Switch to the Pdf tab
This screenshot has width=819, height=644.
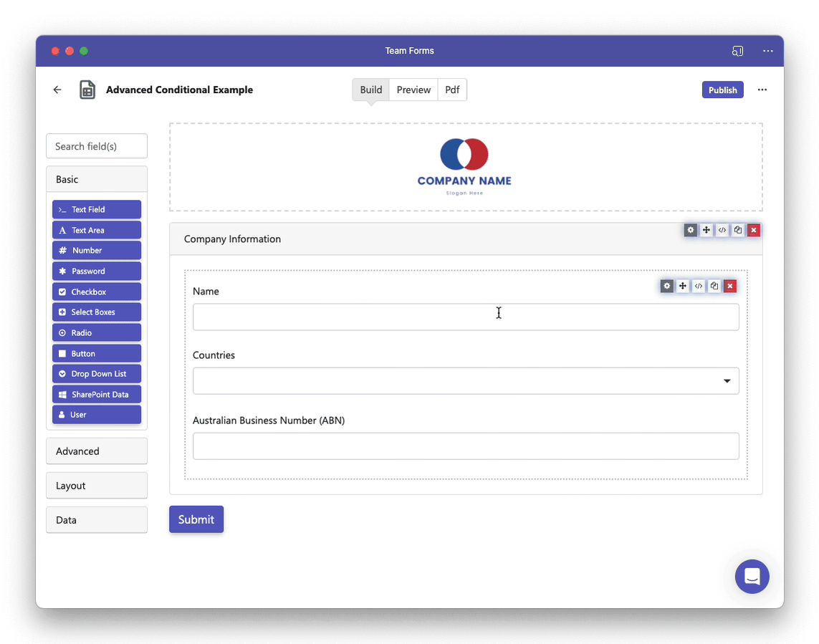click(x=452, y=90)
